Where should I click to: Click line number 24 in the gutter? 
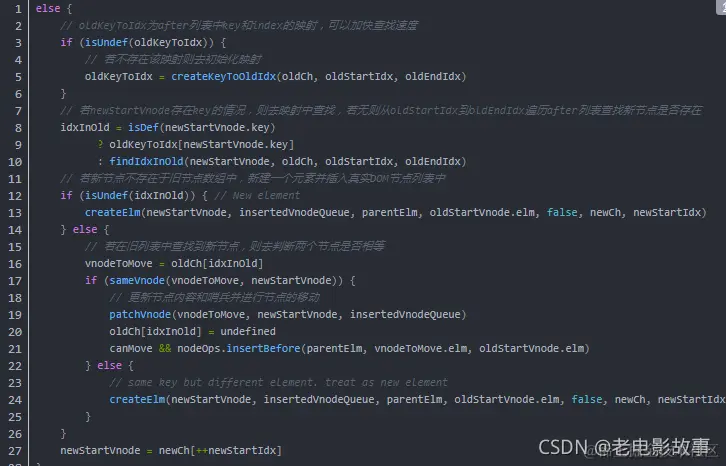tap(15, 400)
